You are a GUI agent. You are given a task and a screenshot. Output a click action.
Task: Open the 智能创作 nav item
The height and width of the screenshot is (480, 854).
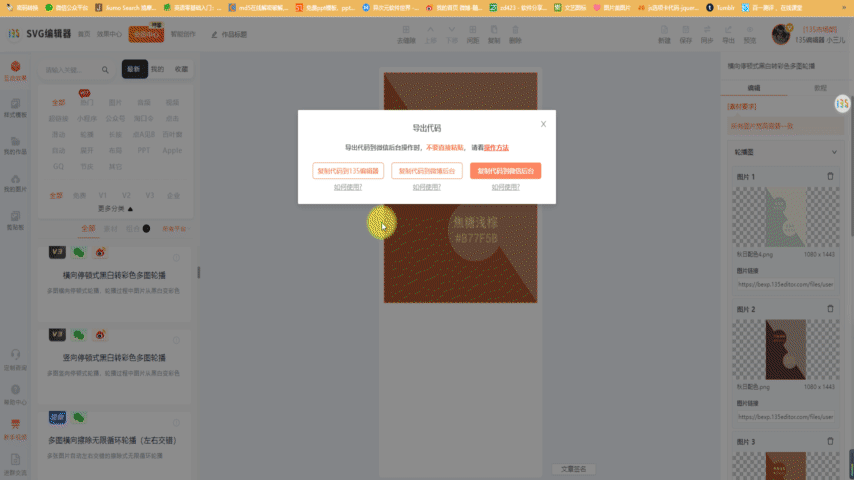pyautogui.click(x=183, y=34)
